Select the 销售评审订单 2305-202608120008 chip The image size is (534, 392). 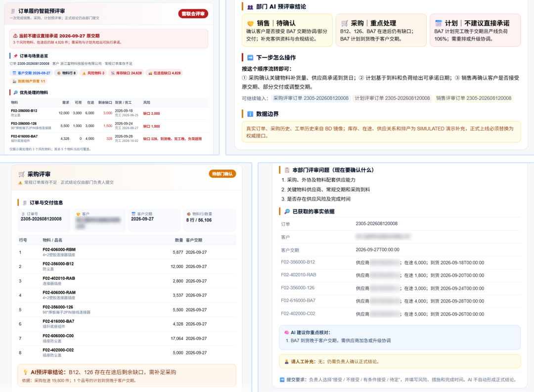pos(474,98)
